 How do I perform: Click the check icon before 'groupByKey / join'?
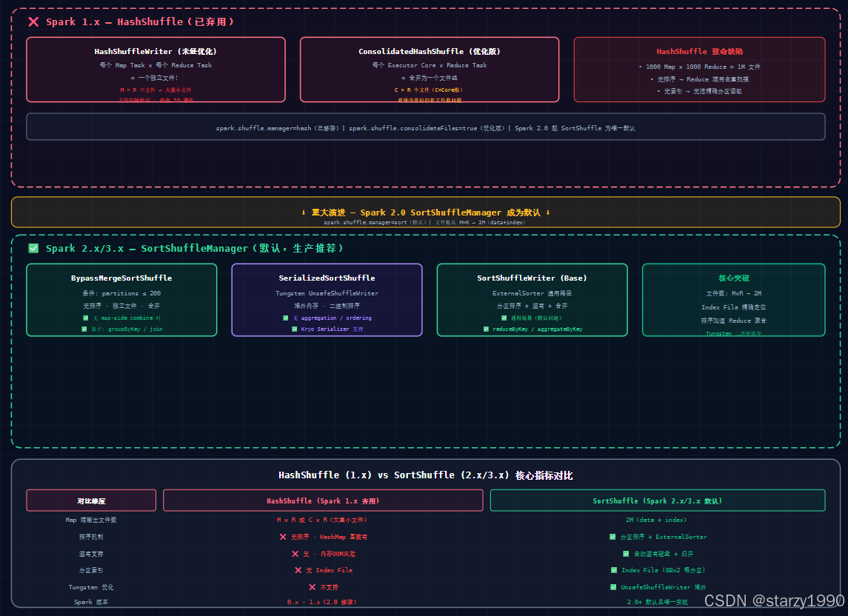(x=84, y=329)
